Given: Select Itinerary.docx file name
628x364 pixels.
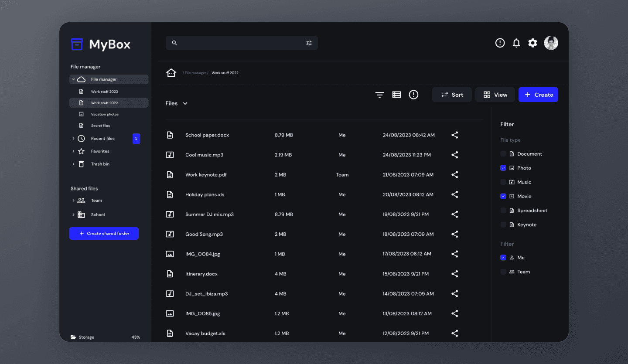Looking at the screenshot, I should pyautogui.click(x=201, y=274).
